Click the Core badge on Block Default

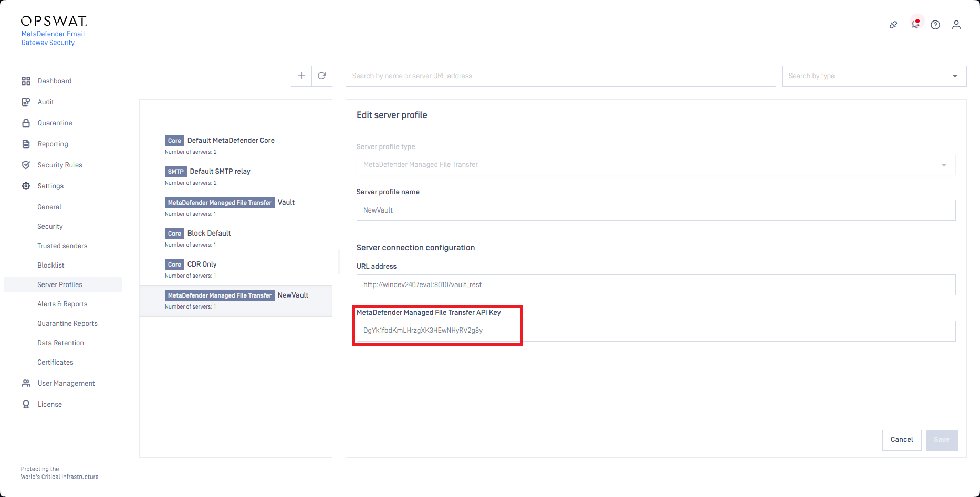174,234
